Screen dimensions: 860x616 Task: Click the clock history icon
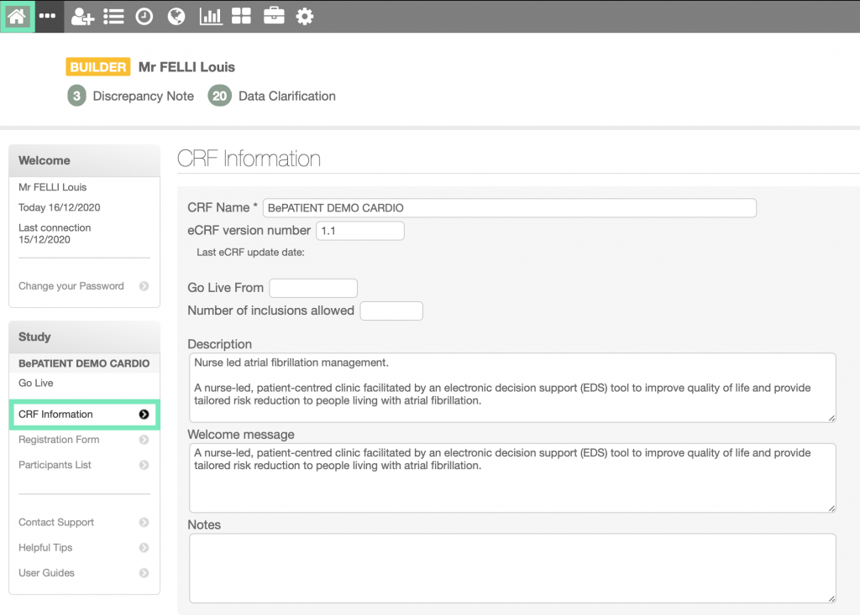click(144, 16)
